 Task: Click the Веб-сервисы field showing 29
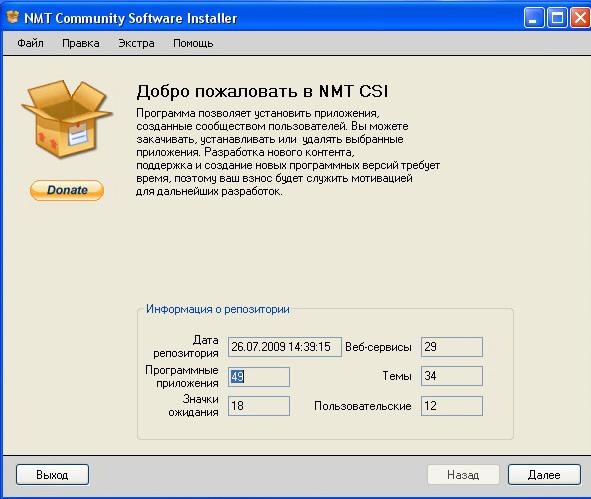[x=452, y=347]
